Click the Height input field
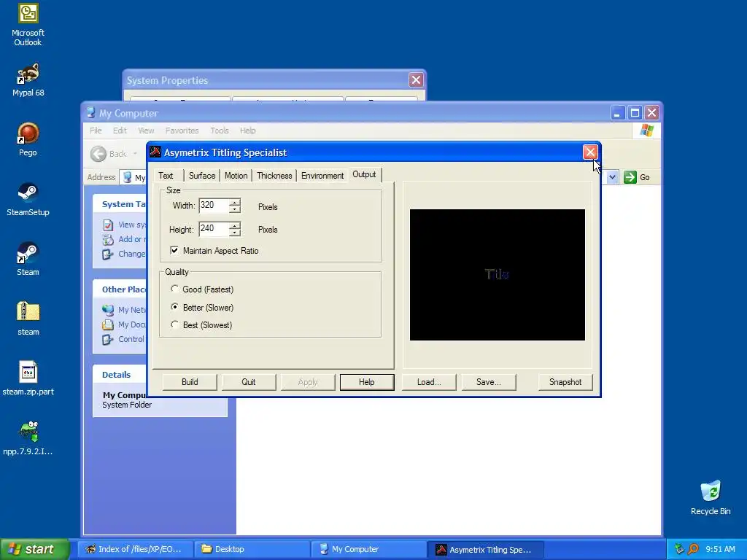This screenshot has width=747, height=560. tap(214, 228)
